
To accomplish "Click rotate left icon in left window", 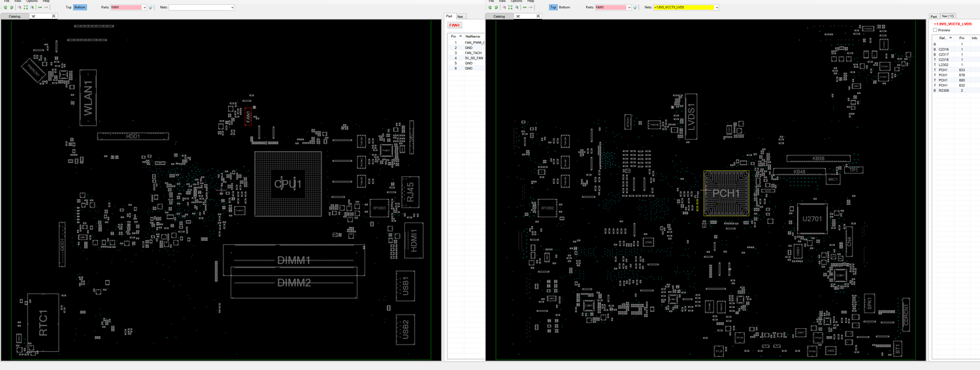I will click(x=5, y=7).
